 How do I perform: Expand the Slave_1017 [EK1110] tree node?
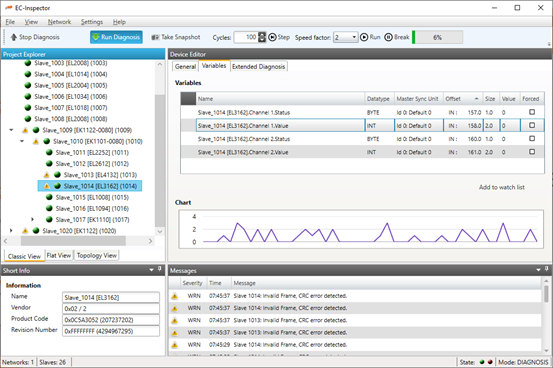click(32, 219)
